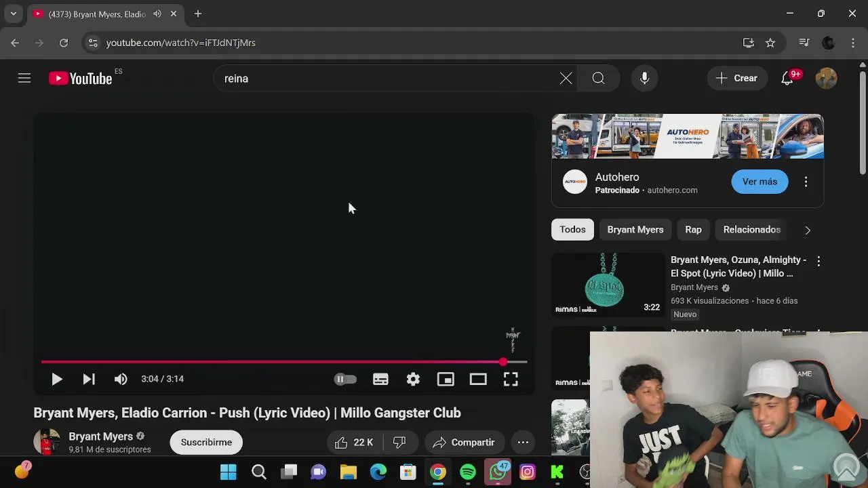Open Windows taskbar search
868x488 pixels.
click(x=259, y=472)
